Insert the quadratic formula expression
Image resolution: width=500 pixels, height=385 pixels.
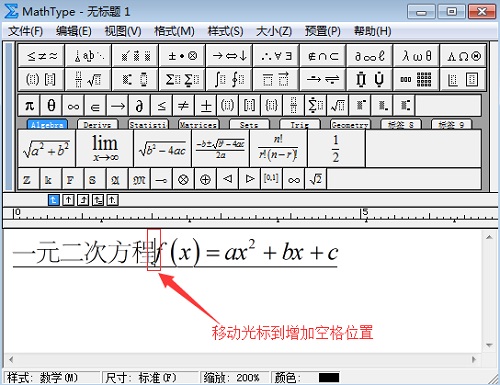coord(221,149)
